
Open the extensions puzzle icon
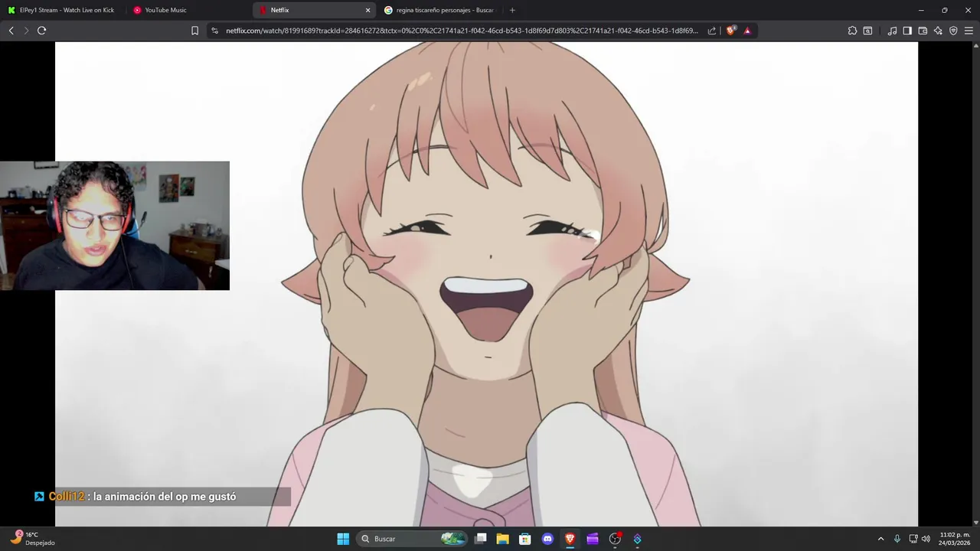[x=852, y=31]
